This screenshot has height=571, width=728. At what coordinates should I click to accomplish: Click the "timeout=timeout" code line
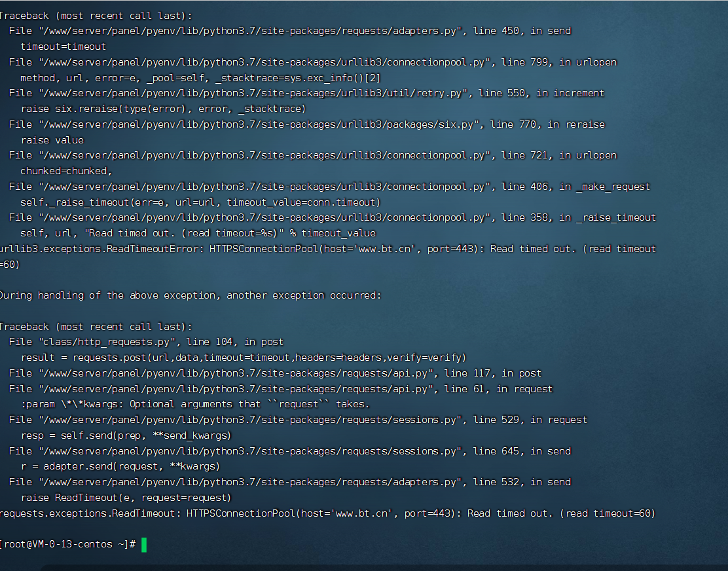pyautogui.click(x=63, y=46)
